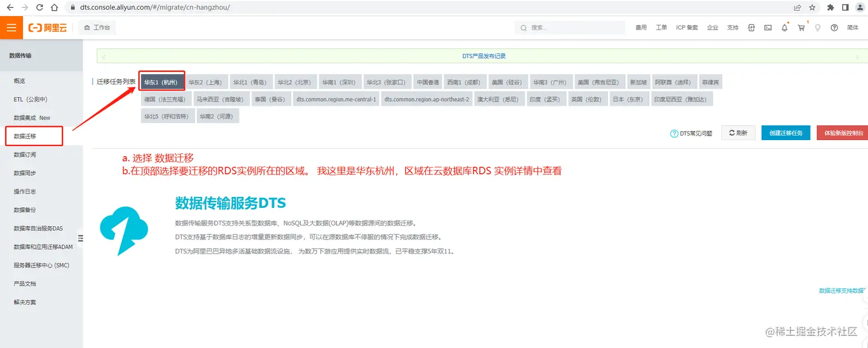The image size is (868, 348).
Task: Open the 费用 menu
Action: (641, 28)
